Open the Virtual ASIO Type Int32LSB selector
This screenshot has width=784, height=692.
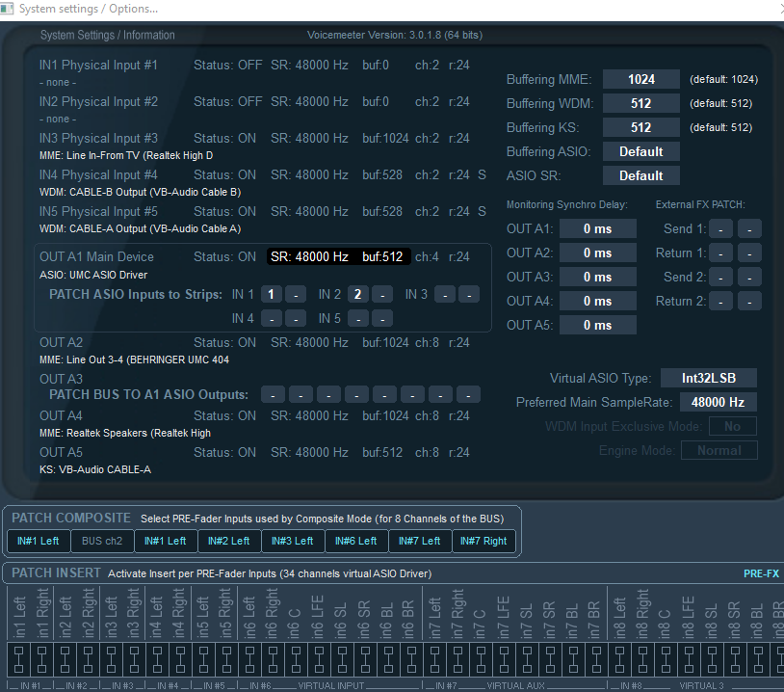pos(709,378)
